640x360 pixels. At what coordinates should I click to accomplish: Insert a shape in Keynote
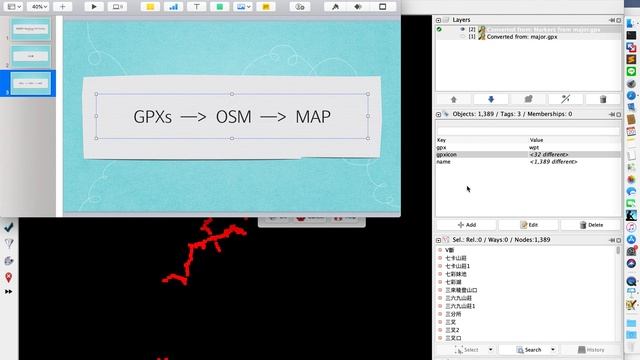click(x=220, y=7)
